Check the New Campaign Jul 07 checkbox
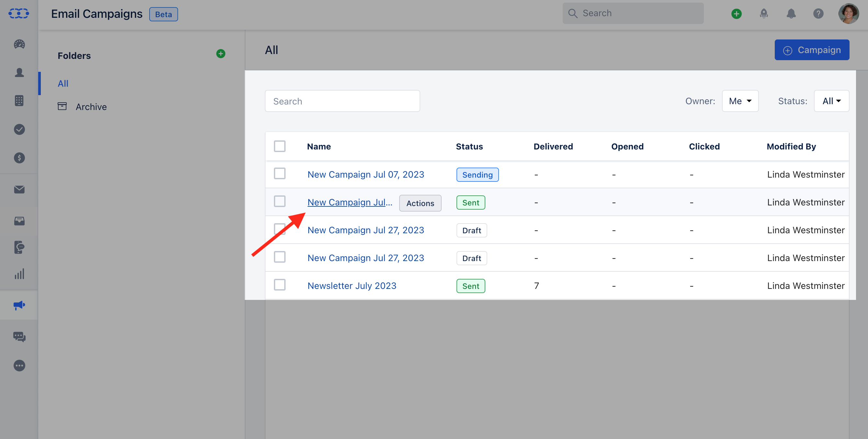The height and width of the screenshot is (439, 868). 279,174
